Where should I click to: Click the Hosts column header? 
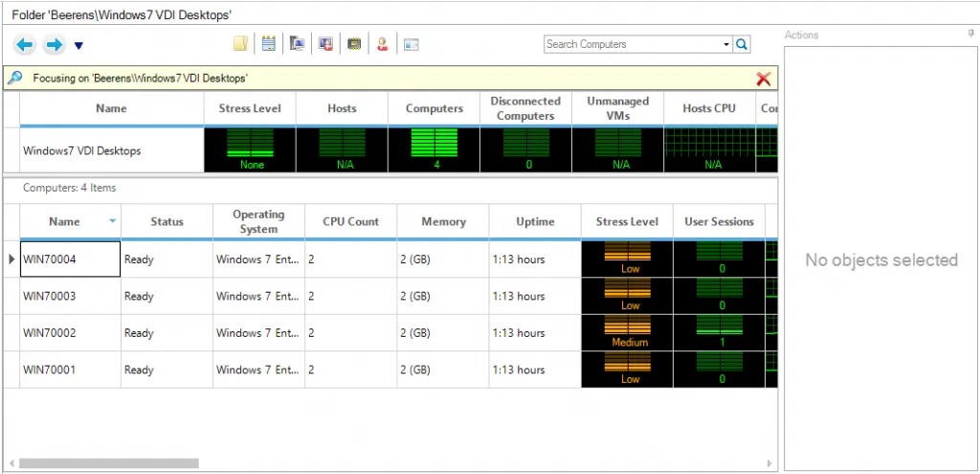342,109
